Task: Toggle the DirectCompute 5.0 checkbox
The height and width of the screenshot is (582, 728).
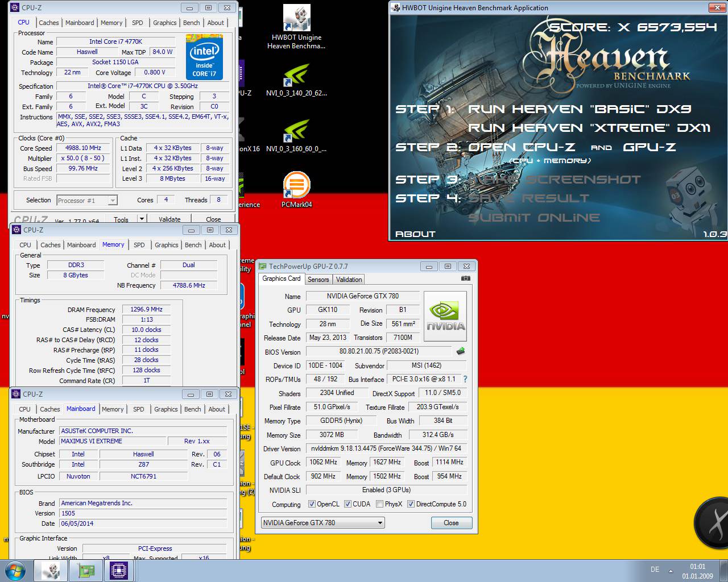Action: (x=411, y=504)
